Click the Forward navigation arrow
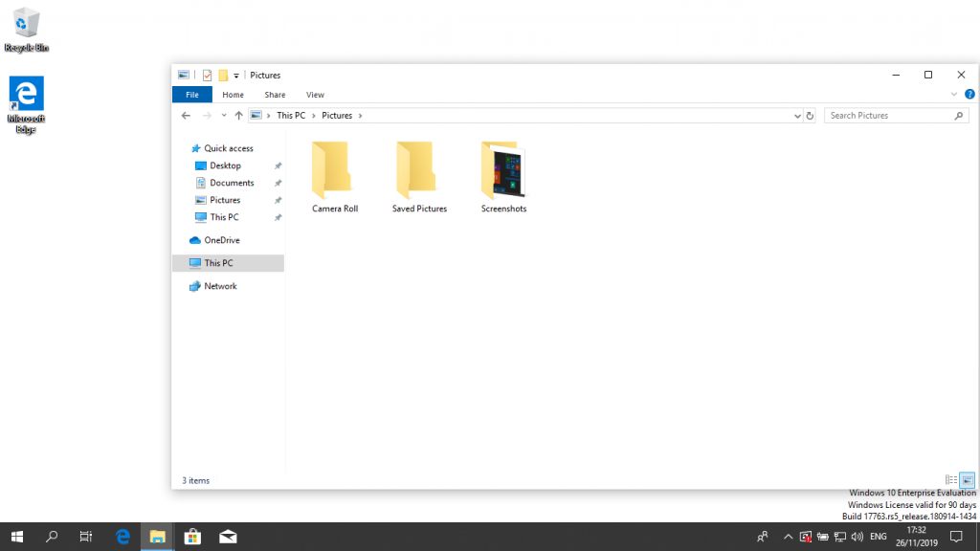This screenshot has width=980, height=551. 207,116
